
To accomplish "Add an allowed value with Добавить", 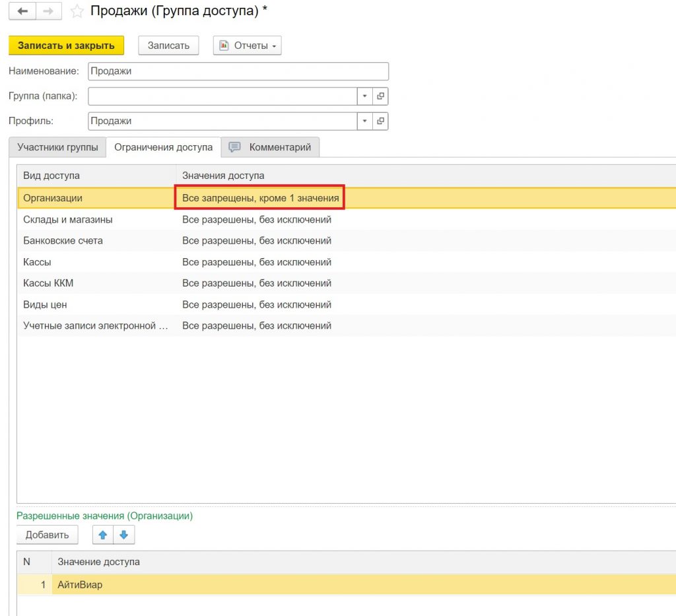I will 48,535.
